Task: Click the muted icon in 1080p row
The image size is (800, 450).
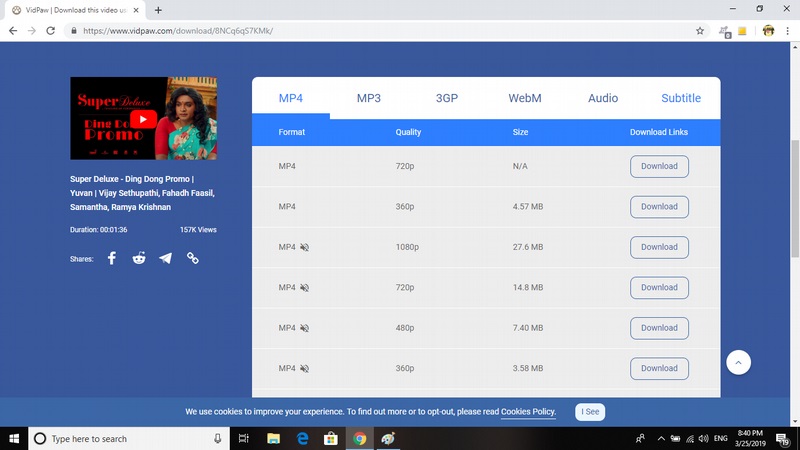Action: click(x=305, y=247)
